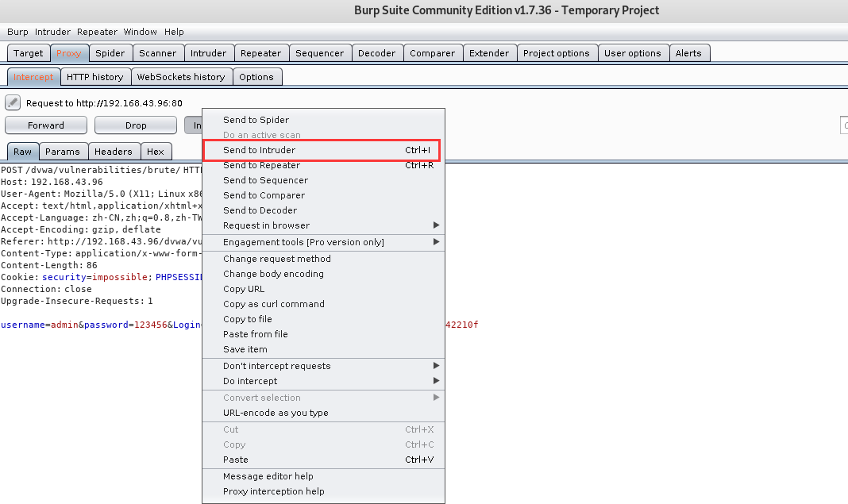
Task: Select Save item
Action: pos(323,349)
